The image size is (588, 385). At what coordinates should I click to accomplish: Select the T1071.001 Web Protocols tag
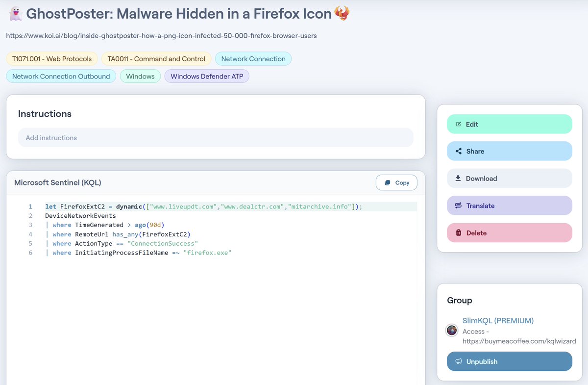coord(51,58)
